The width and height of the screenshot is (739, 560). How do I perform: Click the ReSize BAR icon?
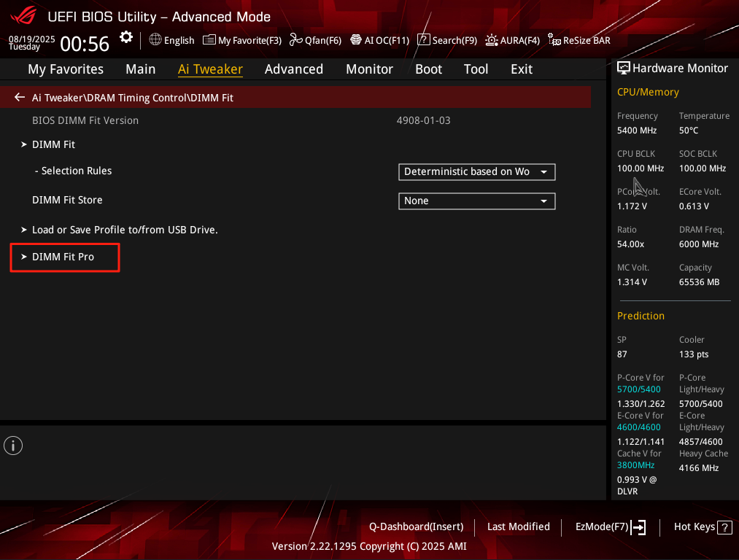(x=554, y=40)
